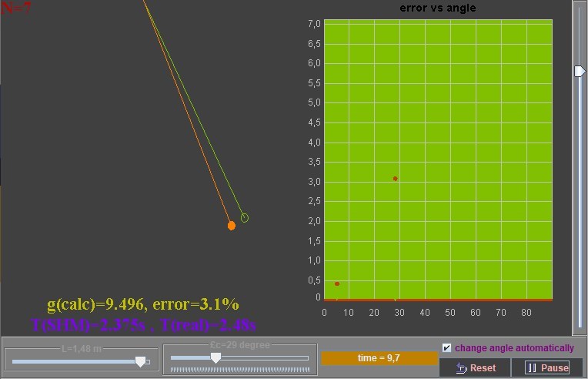Uncheck the change angle automatically checkbox
588x379 pixels.
(x=447, y=348)
